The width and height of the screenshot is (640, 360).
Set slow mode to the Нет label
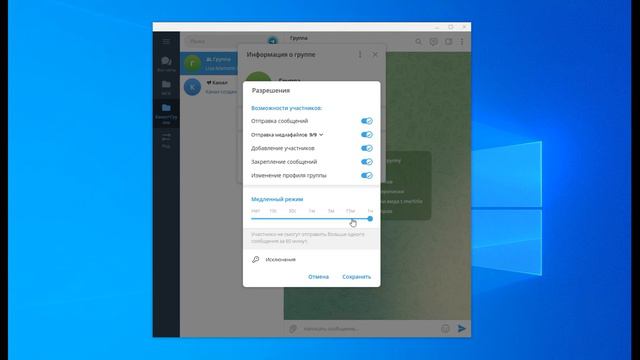256,211
